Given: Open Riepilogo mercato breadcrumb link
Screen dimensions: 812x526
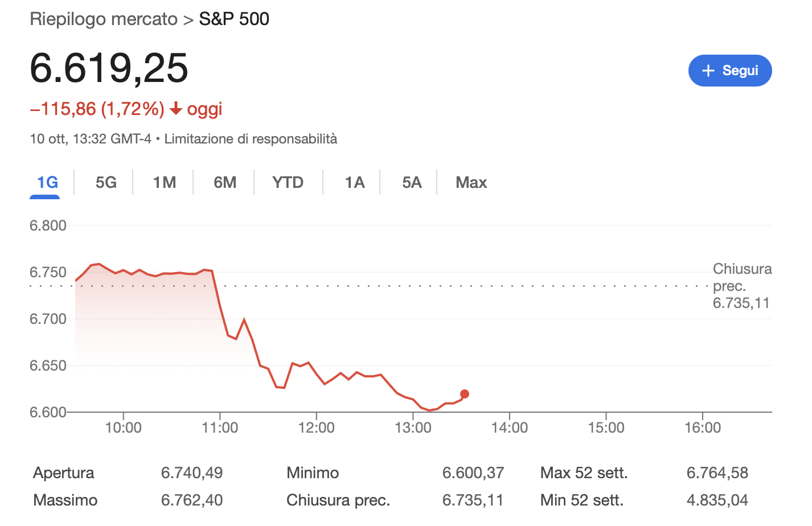Looking at the screenshot, I should pos(104,19).
